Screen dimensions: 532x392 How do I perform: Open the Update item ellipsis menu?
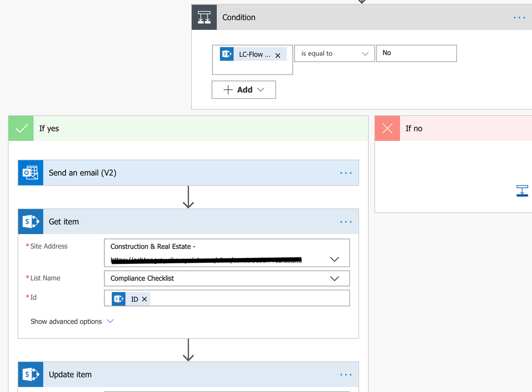click(x=346, y=374)
